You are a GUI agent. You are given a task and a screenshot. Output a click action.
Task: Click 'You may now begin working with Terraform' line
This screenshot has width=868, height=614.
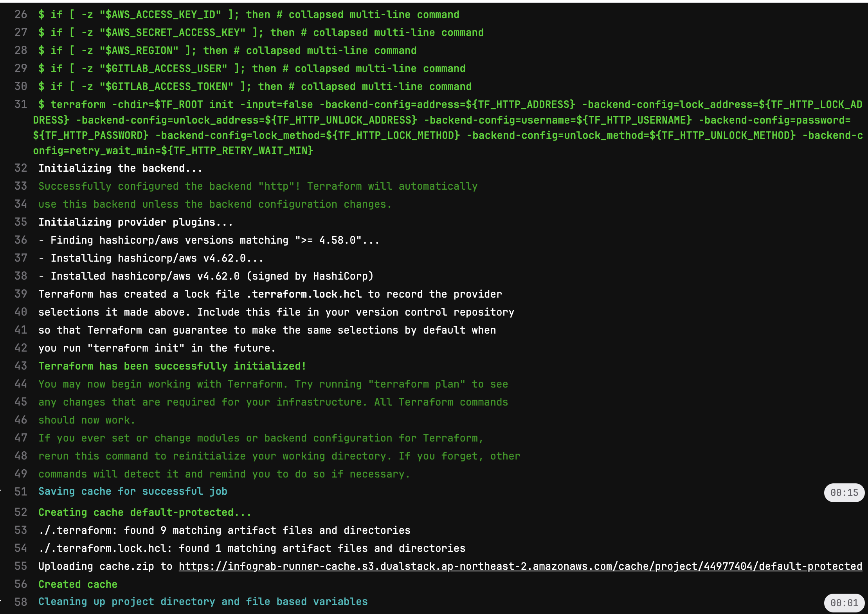273,384
